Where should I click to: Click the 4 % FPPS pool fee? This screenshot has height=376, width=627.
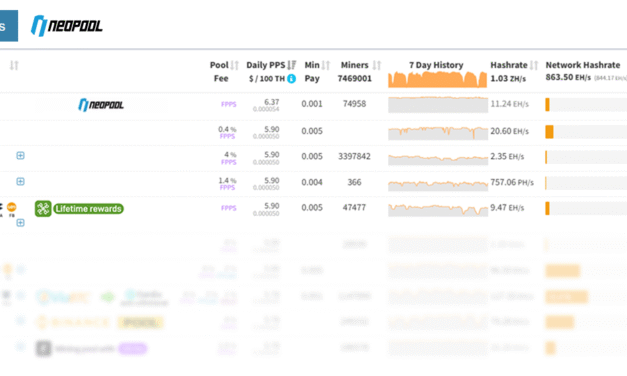(229, 158)
